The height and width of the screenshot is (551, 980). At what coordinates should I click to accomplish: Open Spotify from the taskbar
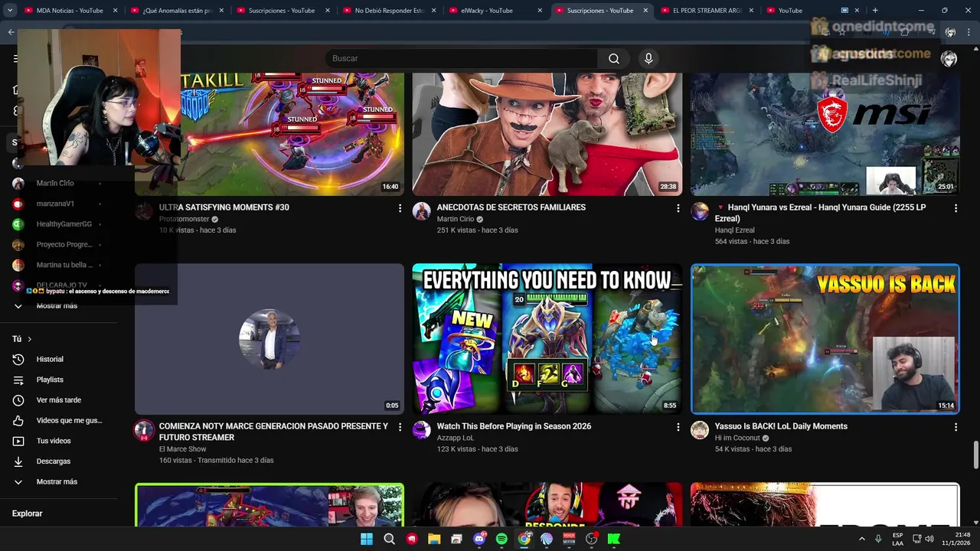point(501,539)
